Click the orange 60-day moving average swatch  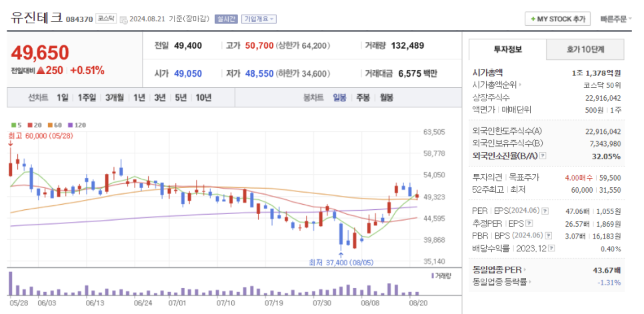coord(50,125)
